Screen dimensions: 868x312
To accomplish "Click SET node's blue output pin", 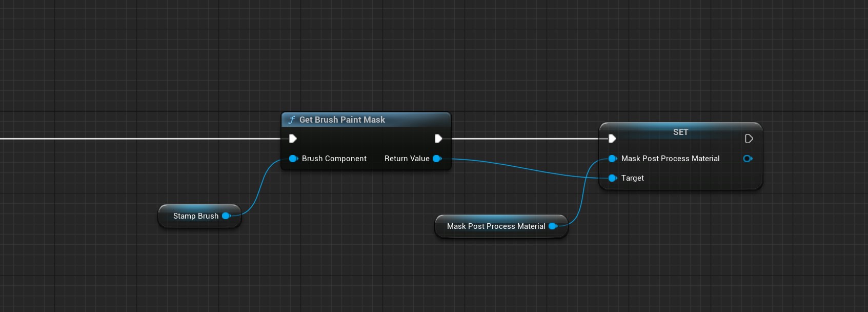I will 748,159.
